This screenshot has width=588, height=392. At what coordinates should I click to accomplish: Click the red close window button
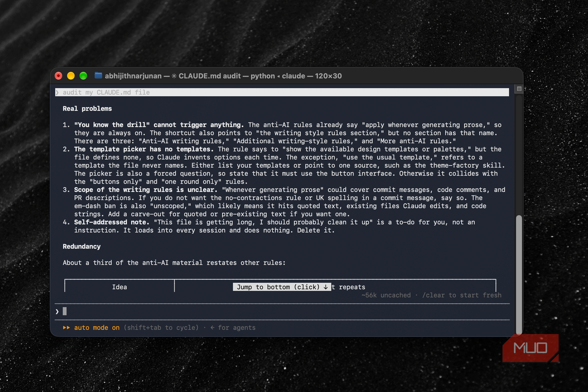(x=58, y=76)
